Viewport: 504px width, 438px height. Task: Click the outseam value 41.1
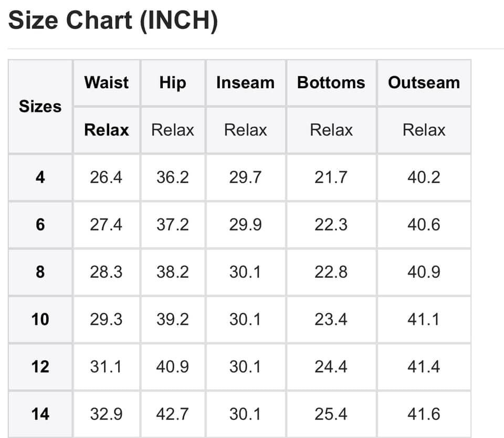(424, 319)
